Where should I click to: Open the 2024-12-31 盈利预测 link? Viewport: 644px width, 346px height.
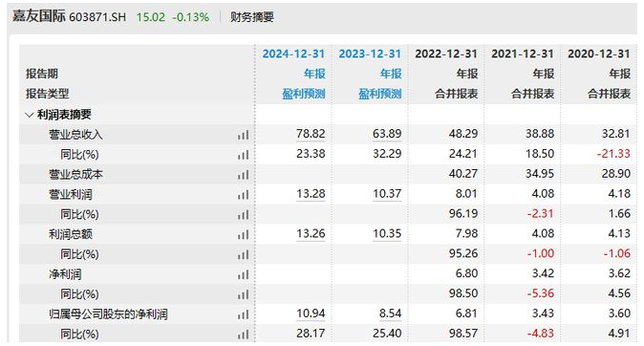(x=304, y=94)
